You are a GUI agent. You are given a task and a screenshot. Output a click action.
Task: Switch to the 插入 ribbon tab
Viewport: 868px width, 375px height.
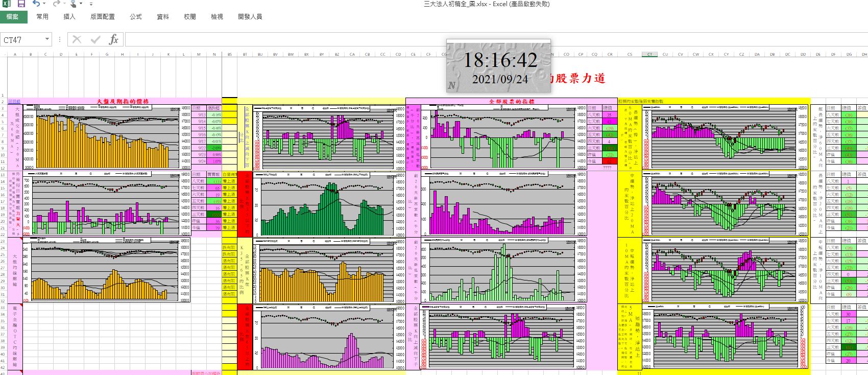coord(69,17)
